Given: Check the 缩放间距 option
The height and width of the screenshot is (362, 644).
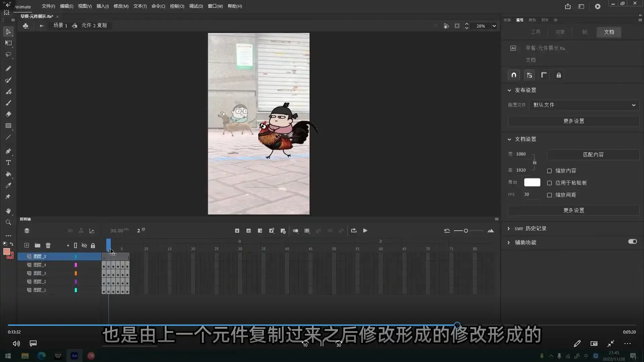Looking at the screenshot, I should pos(549,195).
